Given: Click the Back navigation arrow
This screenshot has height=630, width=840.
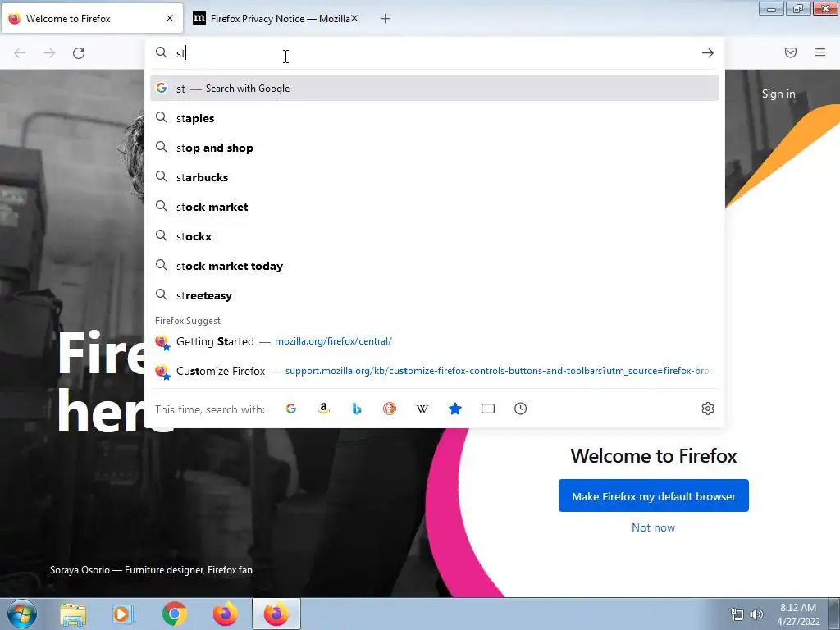Looking at the screenshot, I should click(20, 53).
